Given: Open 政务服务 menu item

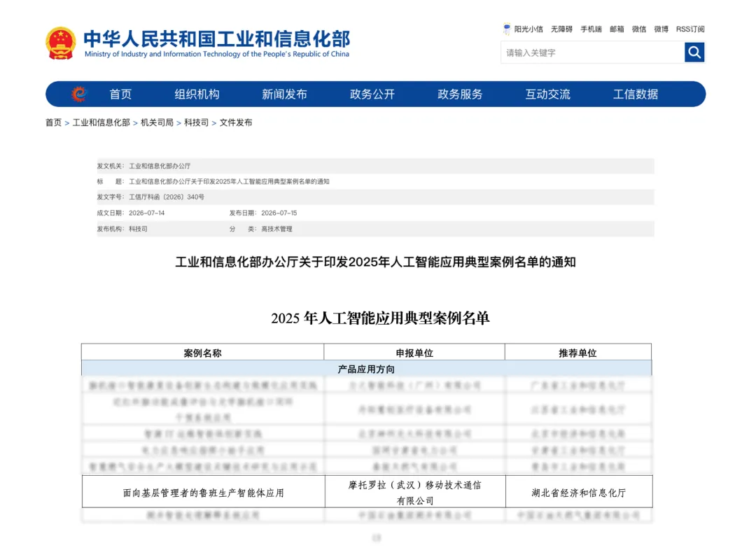Looking at the screenshot, I should click(460, 94).
